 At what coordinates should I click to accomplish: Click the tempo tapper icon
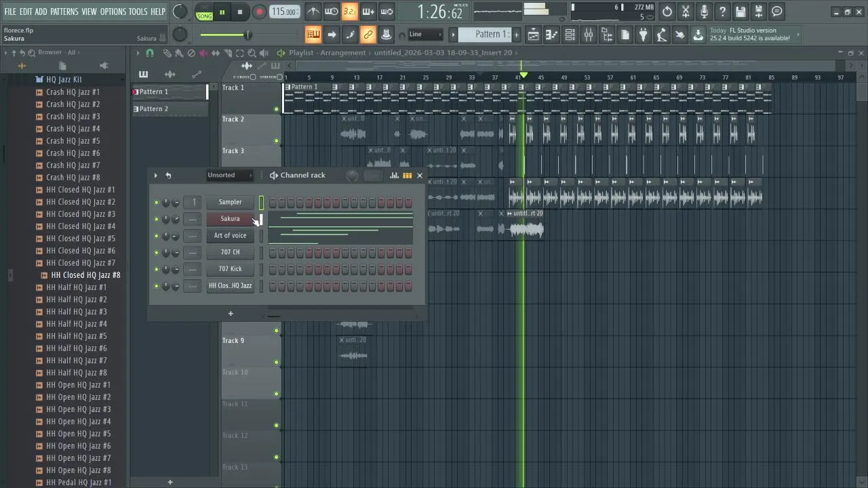(662, 35)
